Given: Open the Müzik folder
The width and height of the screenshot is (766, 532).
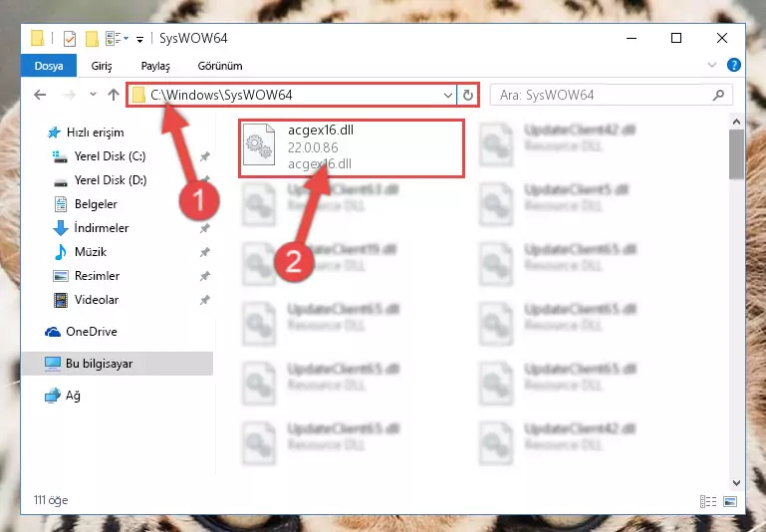Looking at the screenshot, I should pos(91,252).
